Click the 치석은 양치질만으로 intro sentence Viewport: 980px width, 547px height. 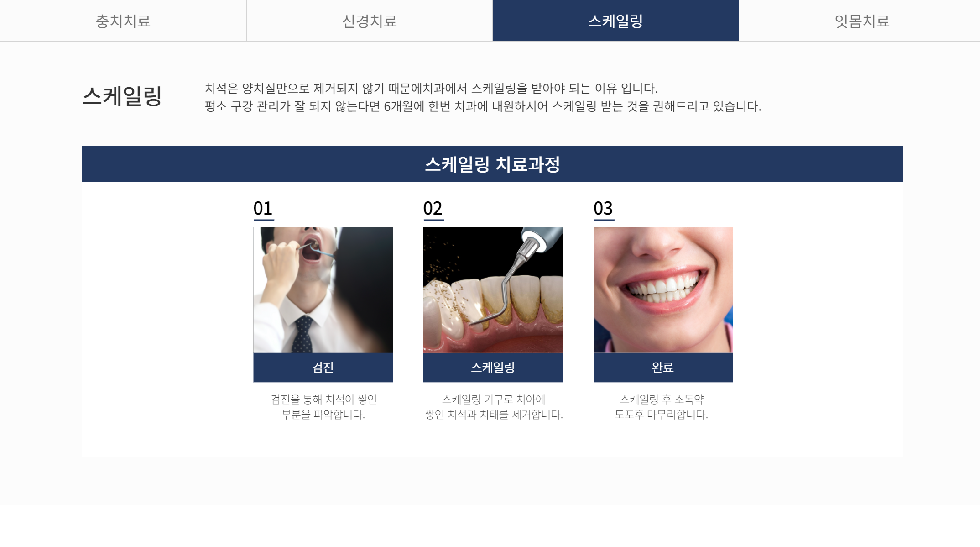coord(431,88)
